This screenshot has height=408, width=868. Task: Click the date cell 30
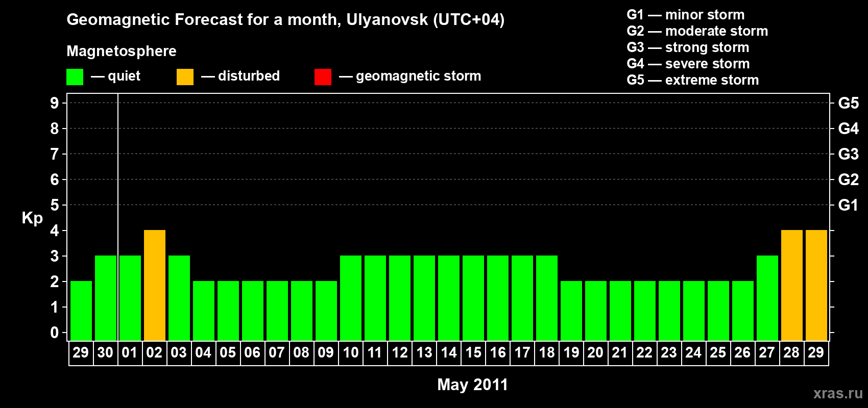point(105,353)
